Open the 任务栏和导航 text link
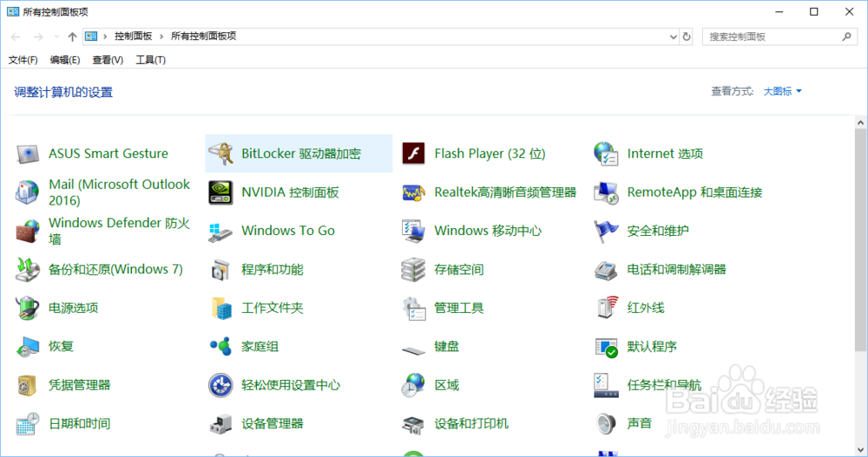 coord(664,385)
